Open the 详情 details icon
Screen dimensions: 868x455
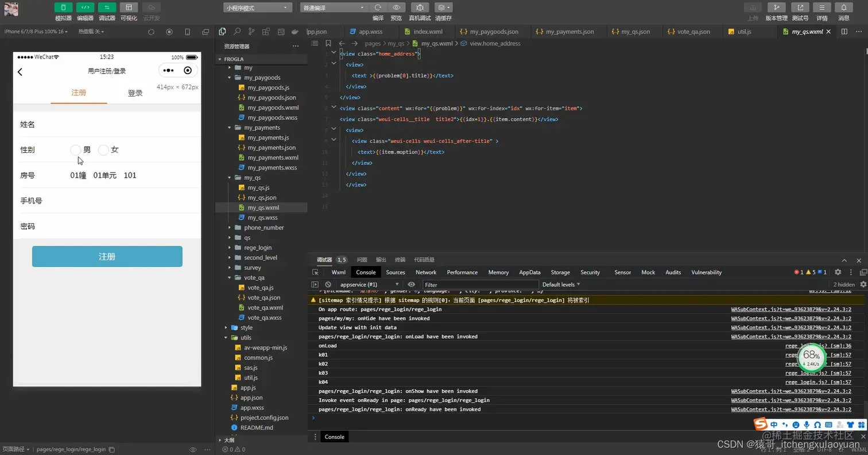pyautogui.click(x=821, y=7)
